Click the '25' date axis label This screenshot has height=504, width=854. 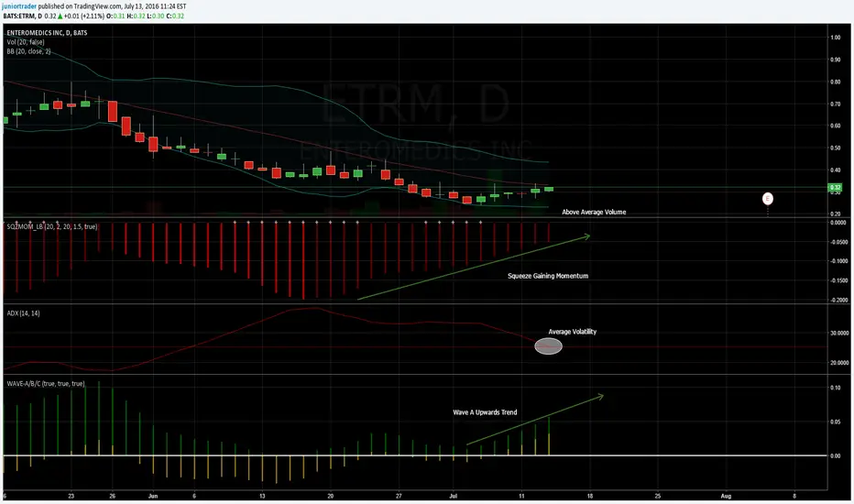tap(657, 497)
